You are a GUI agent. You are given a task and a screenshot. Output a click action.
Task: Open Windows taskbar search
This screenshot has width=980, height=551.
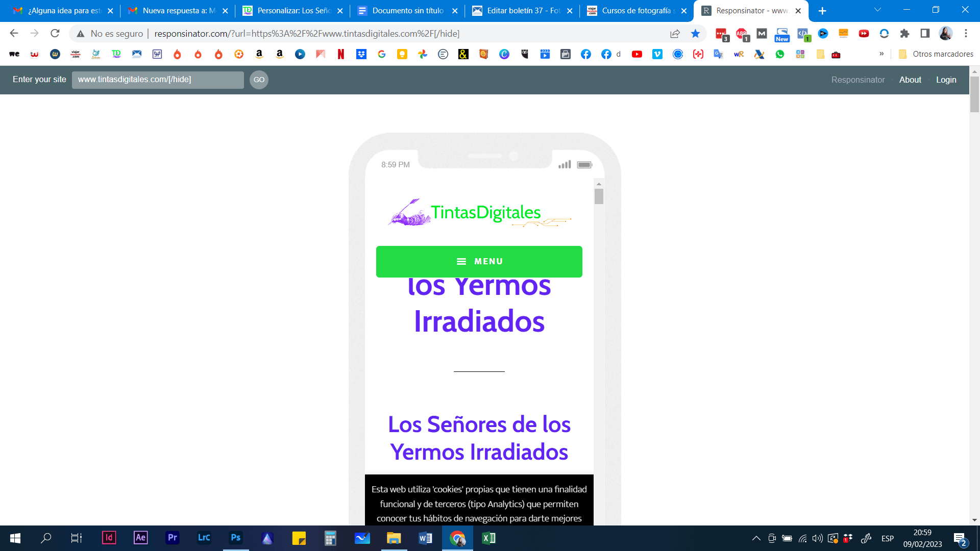[x=46, y=538]
